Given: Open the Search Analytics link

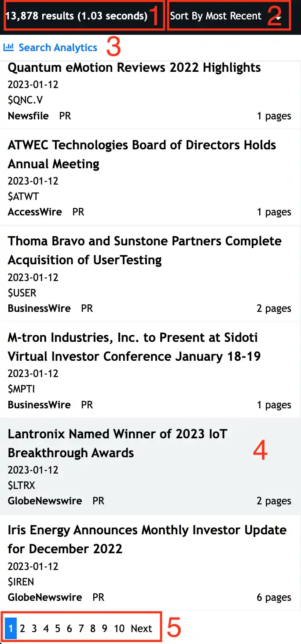Looking at the screenshot, I should (58, 48).
